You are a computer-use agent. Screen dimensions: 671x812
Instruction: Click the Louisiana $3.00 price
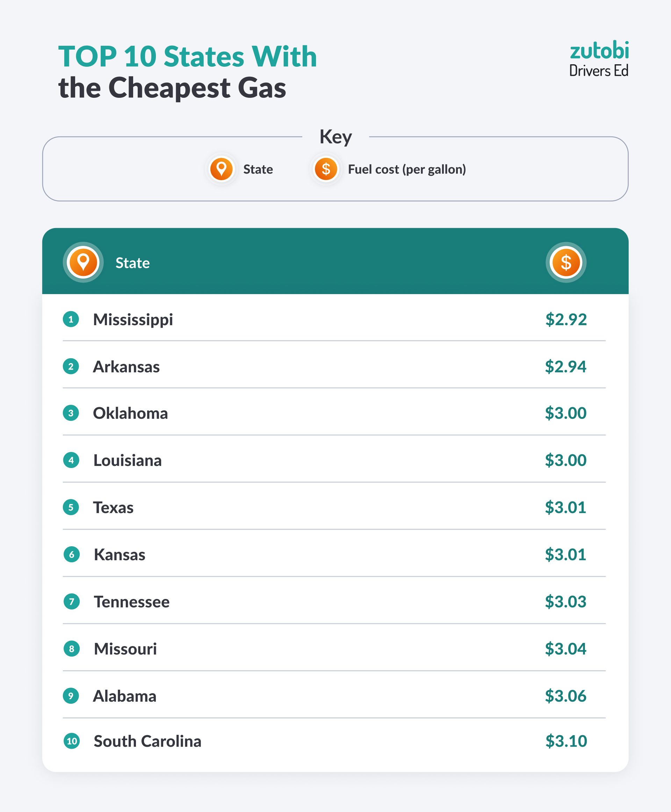[565, 460]
